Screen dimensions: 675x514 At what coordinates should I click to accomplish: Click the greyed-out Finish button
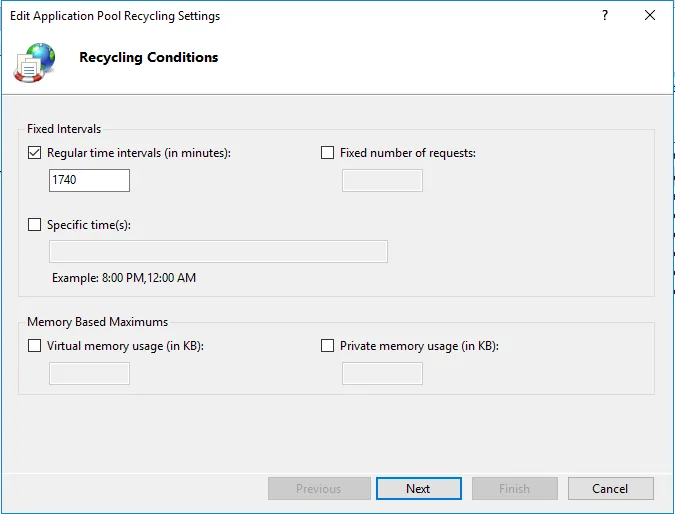click(x=515, y=489)
